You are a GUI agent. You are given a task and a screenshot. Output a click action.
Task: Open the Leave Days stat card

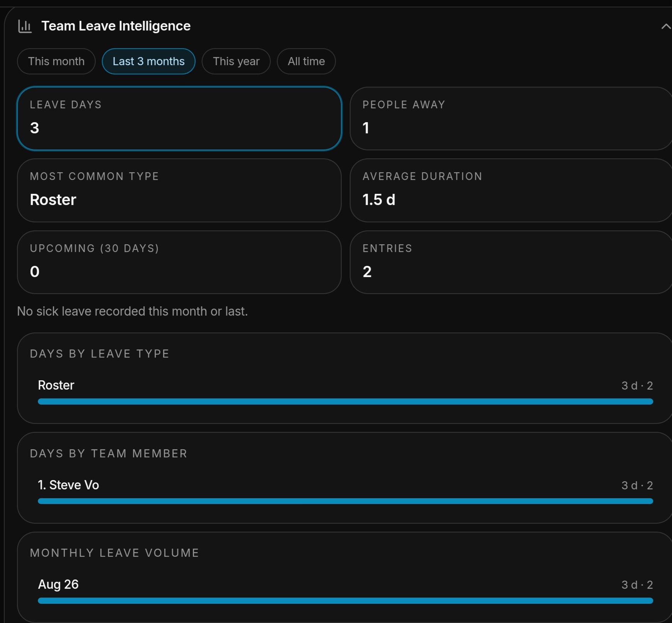179,118
